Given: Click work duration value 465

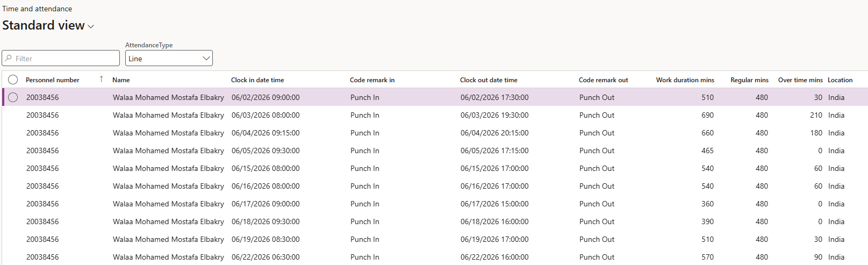Looking at the screenshot, I should (x=707, y=151).
